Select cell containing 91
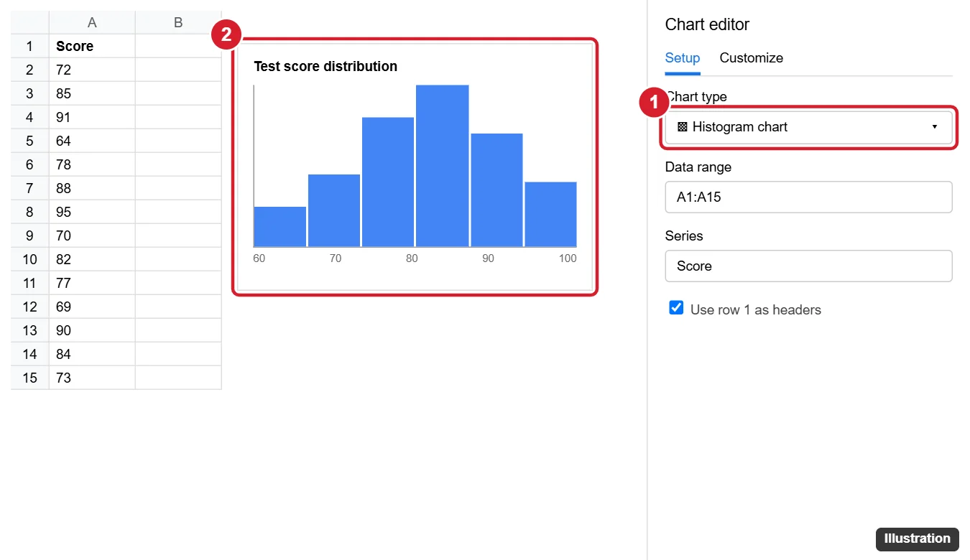The width and height of the screenshot is (970, 560). (x=92, y=117)
